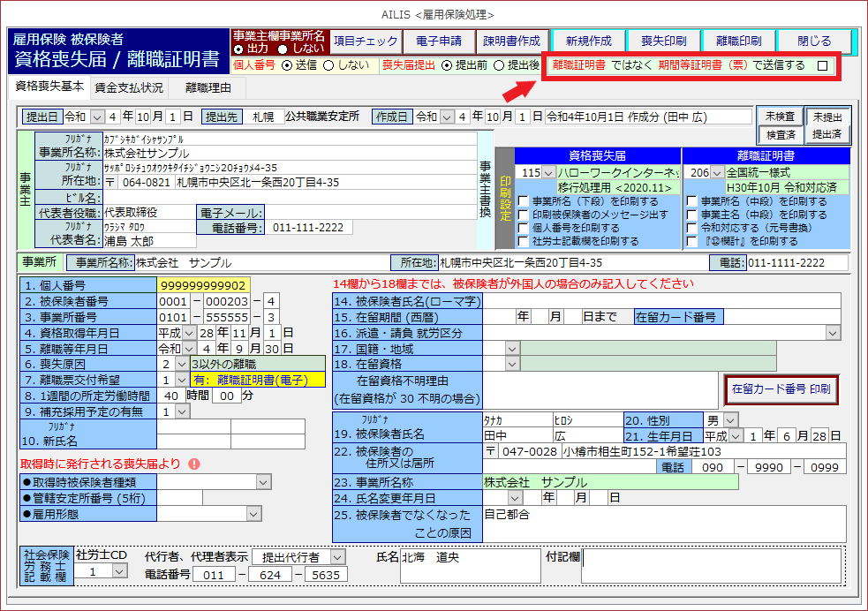Expand the 派遣・請負 就労区分 dropdown
The image size is (868, 611).
pyautogui.click(x=833, y=332)
